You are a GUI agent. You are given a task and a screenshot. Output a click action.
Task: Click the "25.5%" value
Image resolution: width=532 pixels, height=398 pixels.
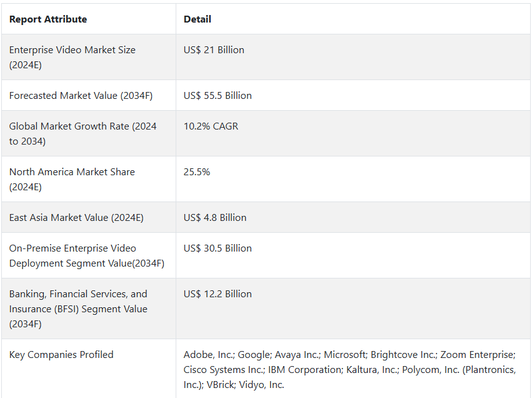(197, 172)
